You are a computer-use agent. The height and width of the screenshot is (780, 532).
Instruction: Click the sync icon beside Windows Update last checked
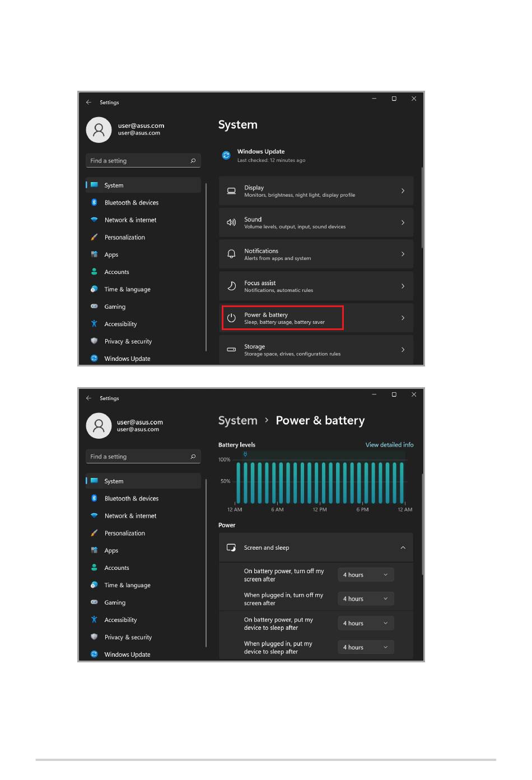click(226, 155)
